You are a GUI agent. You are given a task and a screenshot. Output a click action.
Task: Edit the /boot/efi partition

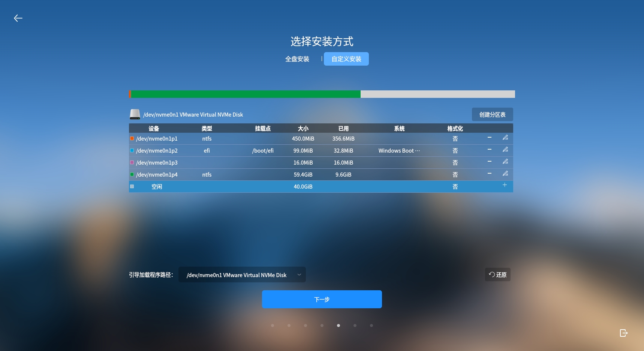pyautogui.click(x=505, y=150)
